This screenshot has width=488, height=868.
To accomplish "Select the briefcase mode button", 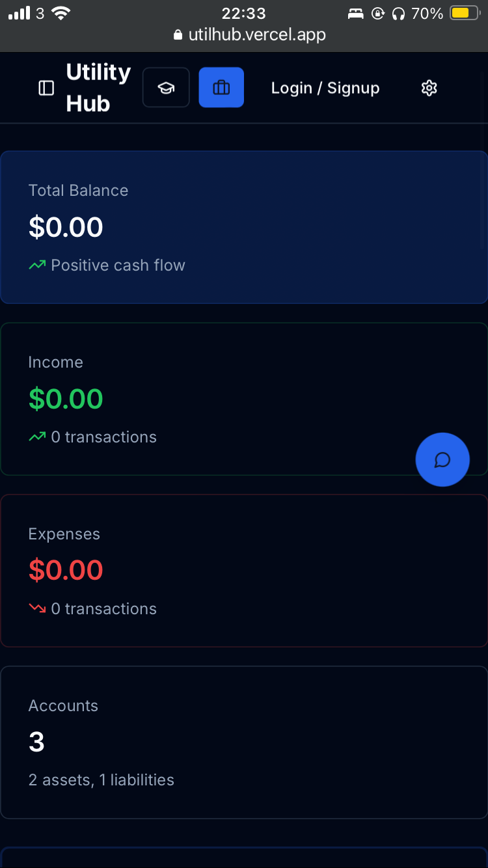I will [221, 87].
